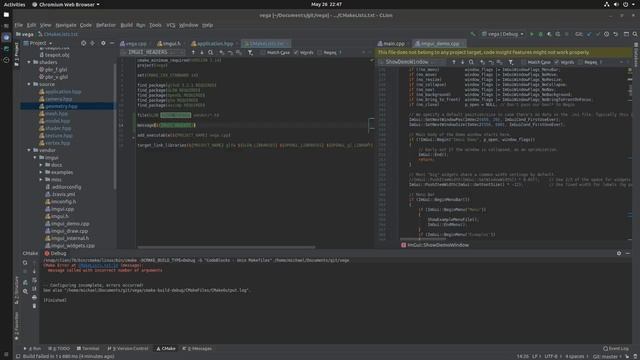The height and width of the screenshot is (360, 640).
Task: Reload CMake project icon in CMake panel
Action: 25,263
